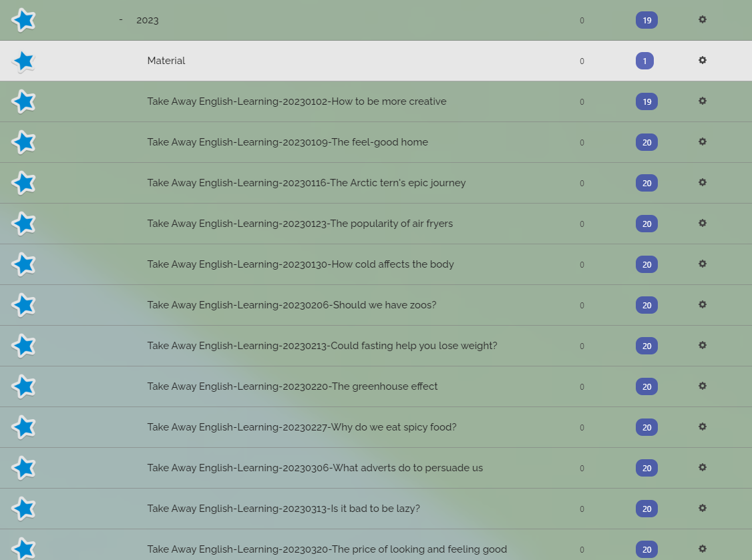Open the Material deck
This screenshot has height=560, width=752.
point(166,61)
